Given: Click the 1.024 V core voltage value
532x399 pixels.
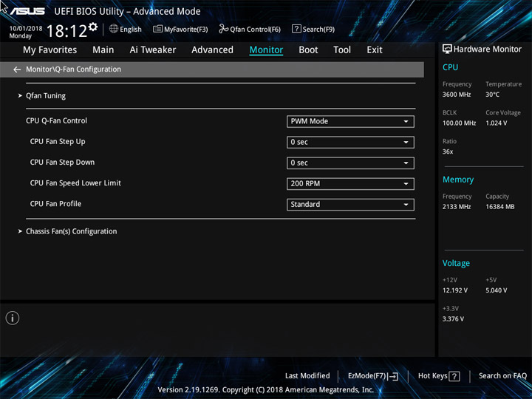Looking at the screenshot, I should [496, 123].
